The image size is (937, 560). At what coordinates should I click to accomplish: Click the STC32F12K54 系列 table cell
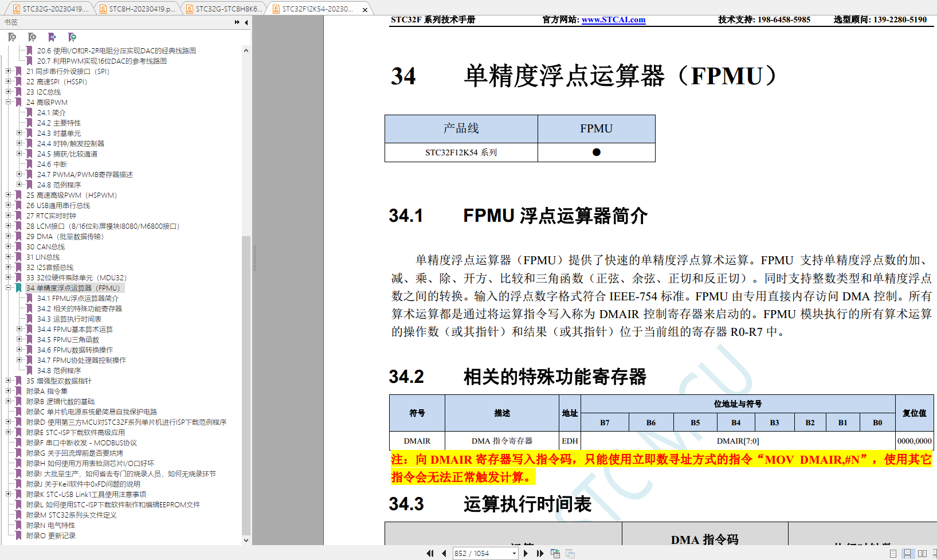click(x=461, y=152)
